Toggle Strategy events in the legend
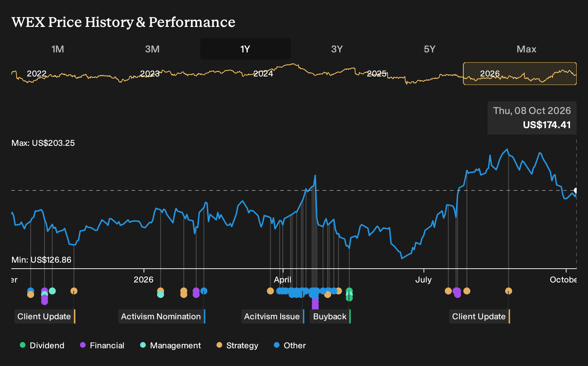 [x=237, y=345]
